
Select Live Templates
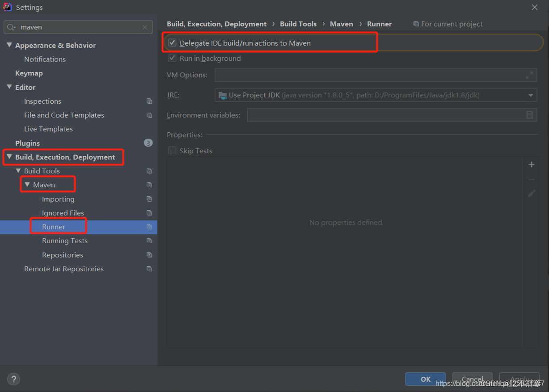click(48, 129)
